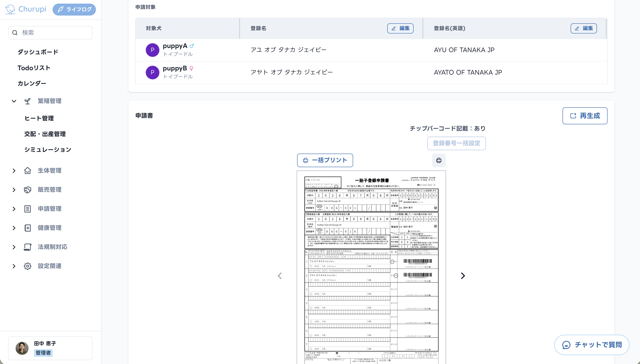Go to previous application page arrow

pos(280,276)
